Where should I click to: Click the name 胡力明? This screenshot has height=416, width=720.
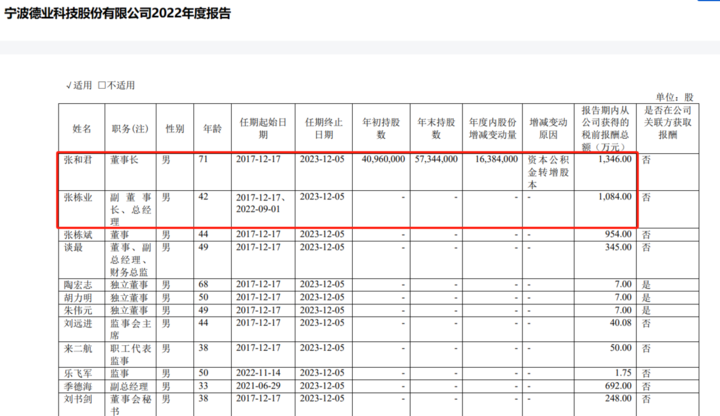pyautogui.click(x=78, y=298)
